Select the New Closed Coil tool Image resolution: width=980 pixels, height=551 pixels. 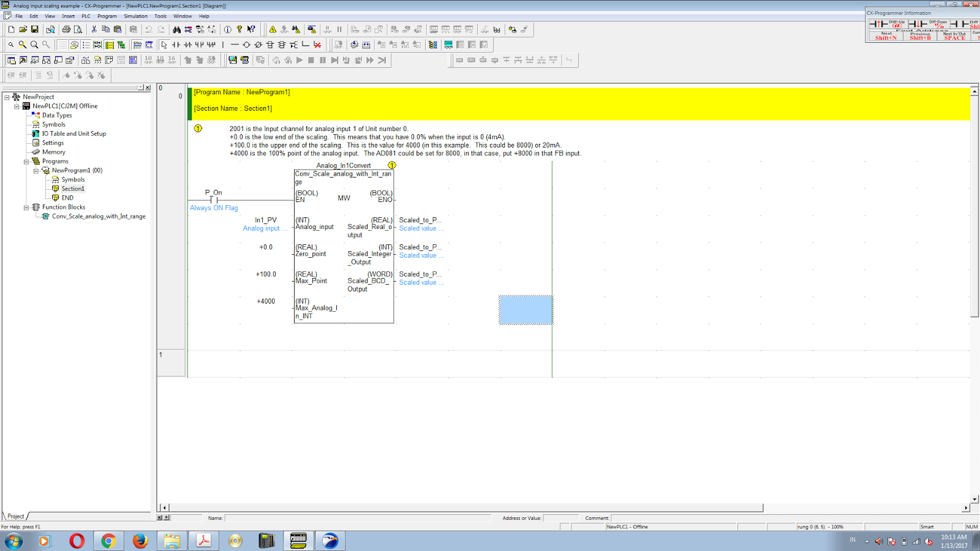[x=258, y=45]
